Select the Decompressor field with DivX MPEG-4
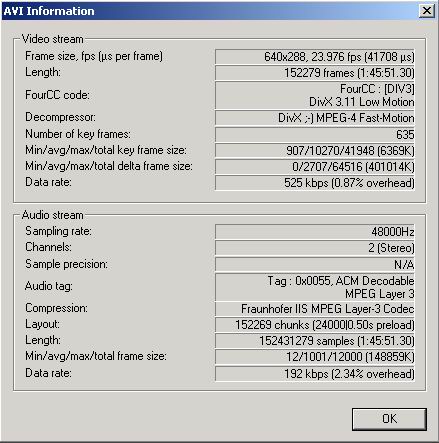Viewport: 439px width, 443px height. coord(315,118)
